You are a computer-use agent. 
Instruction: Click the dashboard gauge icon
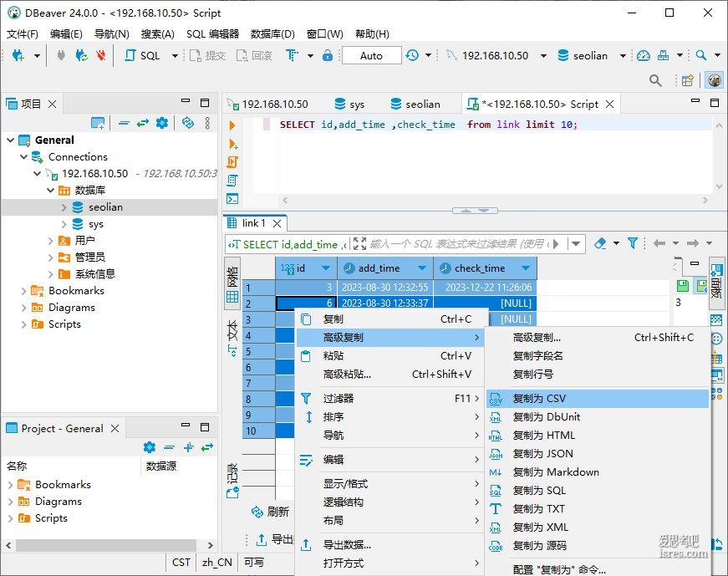coord(643,56)
